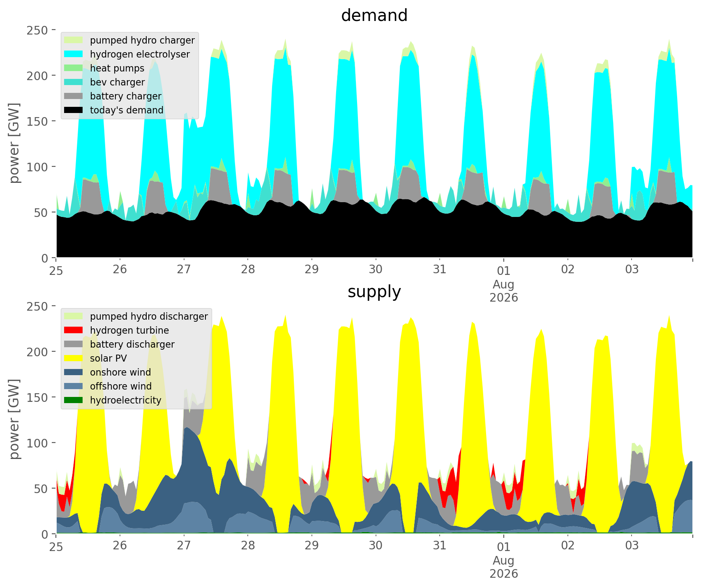Select the "heat pumps" legend label
Screen dimensions: 701x588
[117, 68]
